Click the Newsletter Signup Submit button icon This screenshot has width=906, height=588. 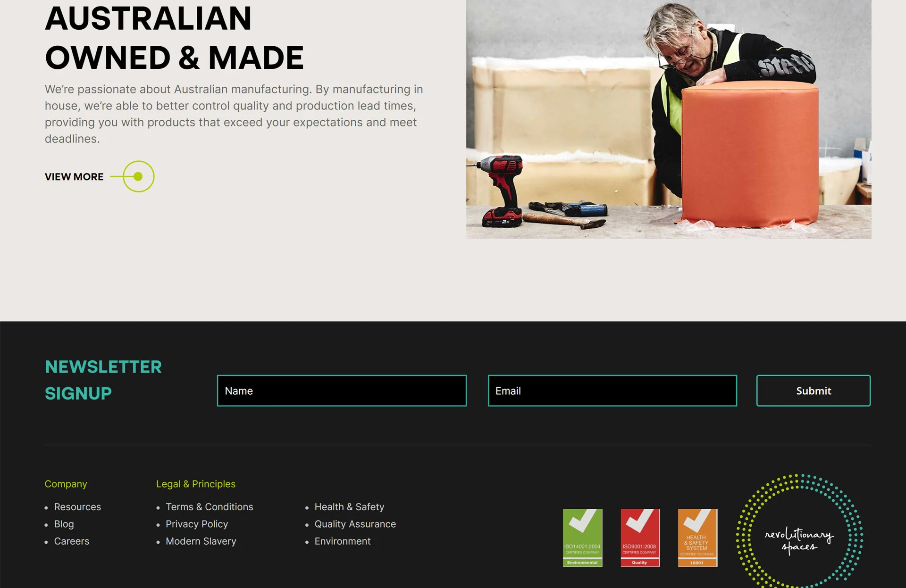[x=814, y=391]
